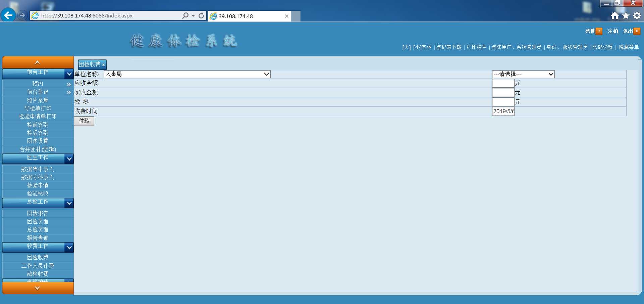Screen dimensions: 644x304
Task: Open 检后签到 menu item
Action: pos(38,133)
